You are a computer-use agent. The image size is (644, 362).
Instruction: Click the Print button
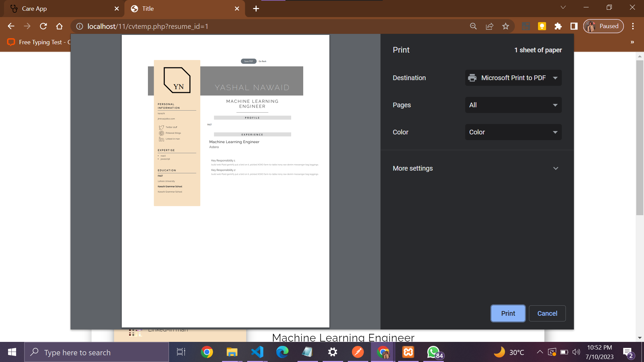pos(507,313)
